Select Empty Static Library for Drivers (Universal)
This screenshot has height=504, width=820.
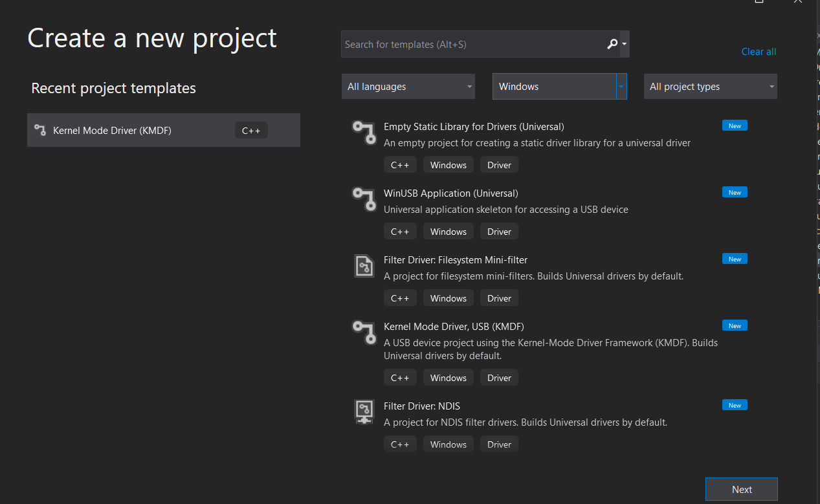click(551, 146)
